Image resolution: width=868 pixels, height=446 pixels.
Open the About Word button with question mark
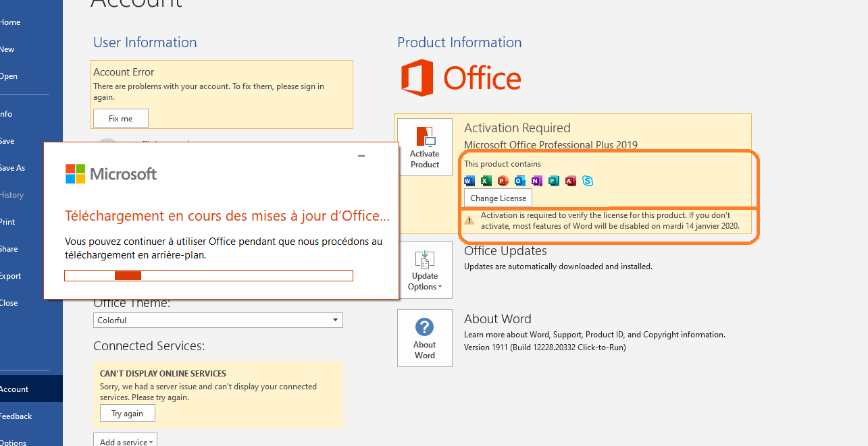(425, 338)
